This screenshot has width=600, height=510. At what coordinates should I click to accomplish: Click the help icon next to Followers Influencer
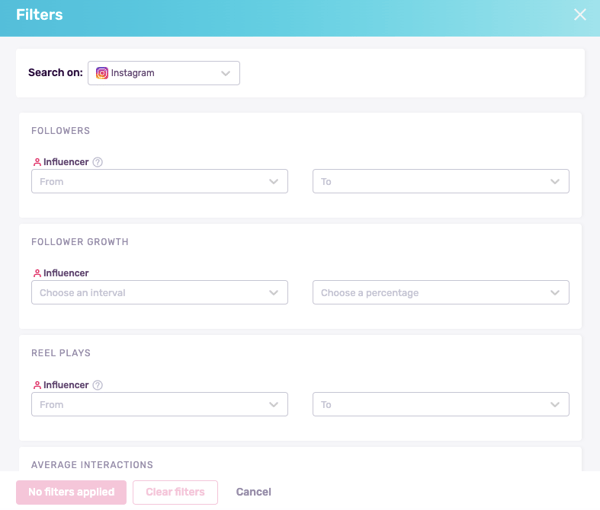tap(98, 162)
